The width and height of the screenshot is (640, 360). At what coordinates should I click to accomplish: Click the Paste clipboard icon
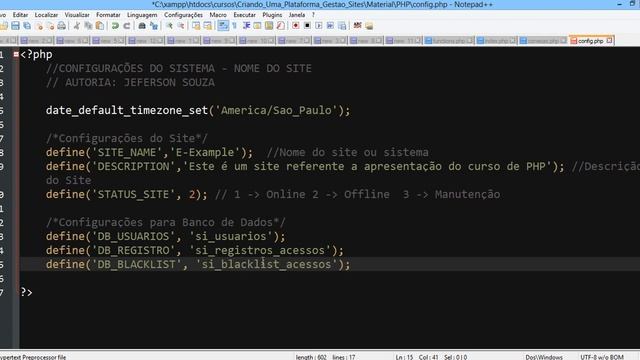pos(100,26)
